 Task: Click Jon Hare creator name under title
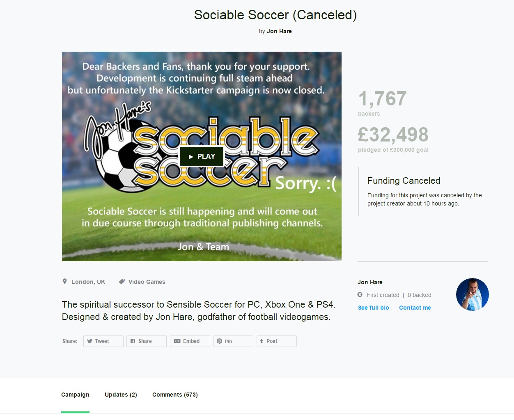point(279,31)
